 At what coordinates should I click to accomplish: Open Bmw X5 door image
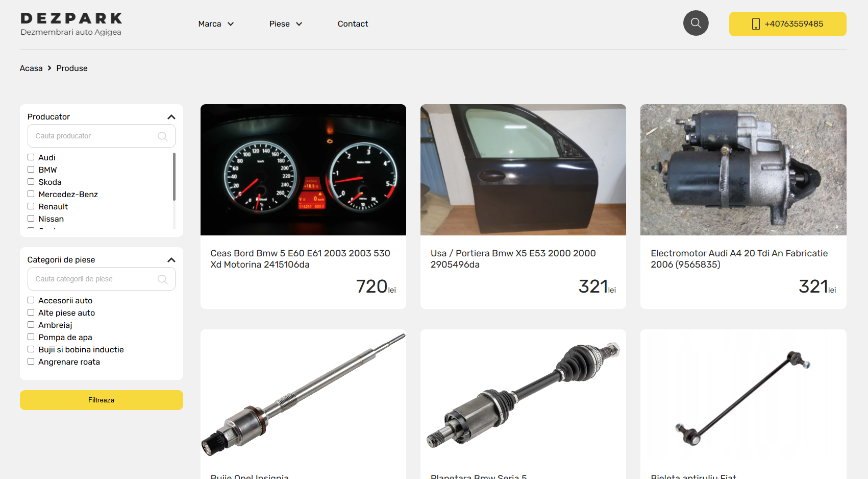click(x=523, y=170)
